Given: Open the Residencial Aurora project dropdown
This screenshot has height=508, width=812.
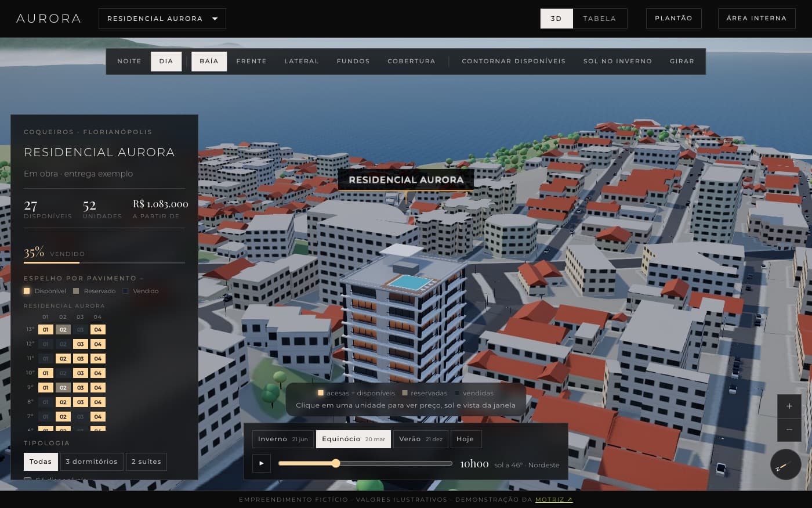Looking at the screenshot, I should (x=162, y=19).
